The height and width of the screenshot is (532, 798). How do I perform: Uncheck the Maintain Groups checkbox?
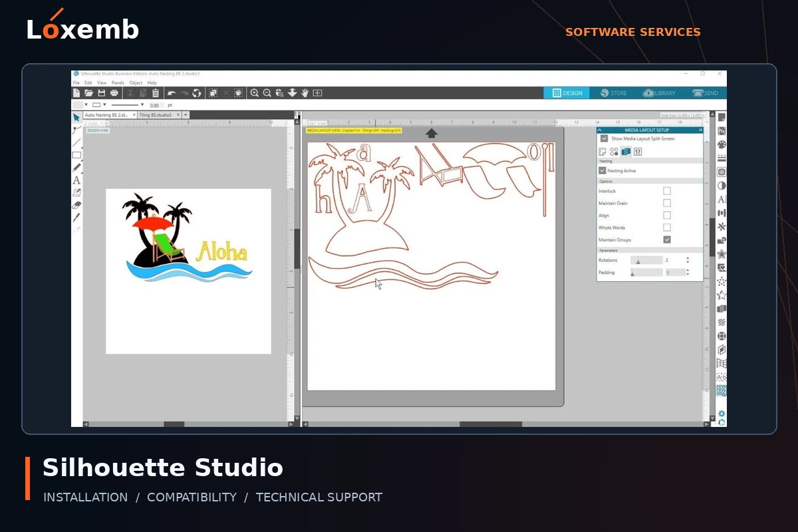(667, 239)
